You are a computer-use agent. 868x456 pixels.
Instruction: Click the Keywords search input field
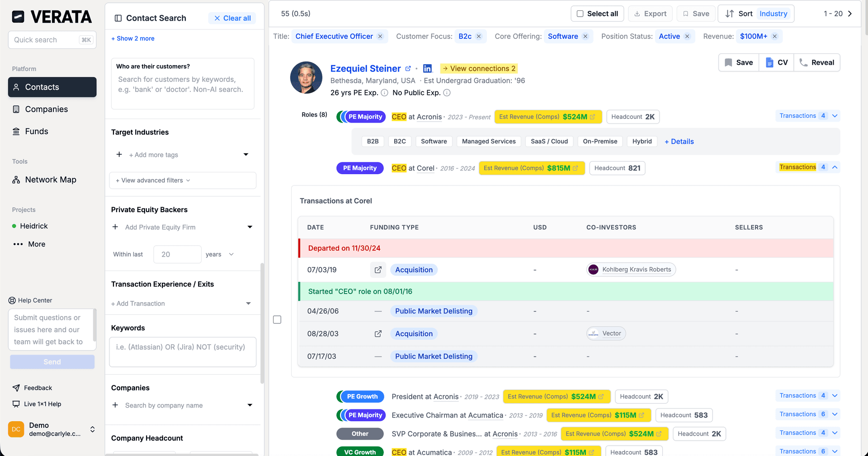(x=183, y=352)
